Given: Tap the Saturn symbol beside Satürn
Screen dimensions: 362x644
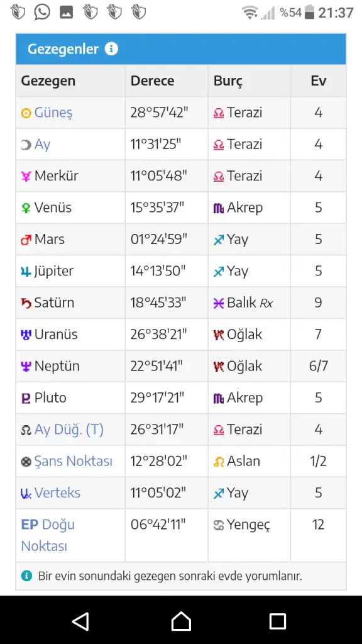Looking at the screenshot, I should [26, 303].
